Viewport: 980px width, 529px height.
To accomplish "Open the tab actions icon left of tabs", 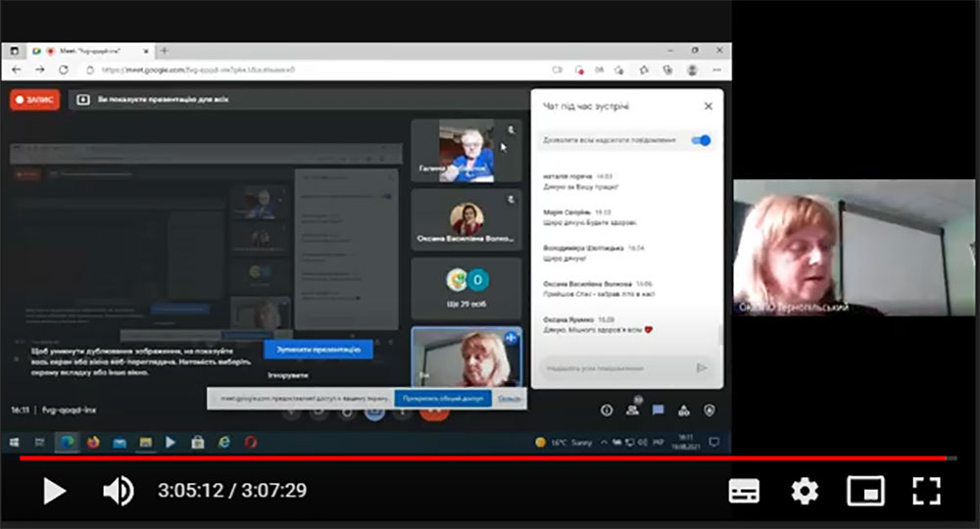I will point(14,51).
